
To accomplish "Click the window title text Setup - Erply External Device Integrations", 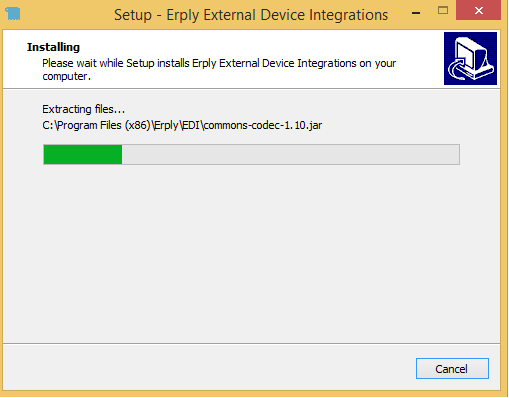I will click(251, 15).
